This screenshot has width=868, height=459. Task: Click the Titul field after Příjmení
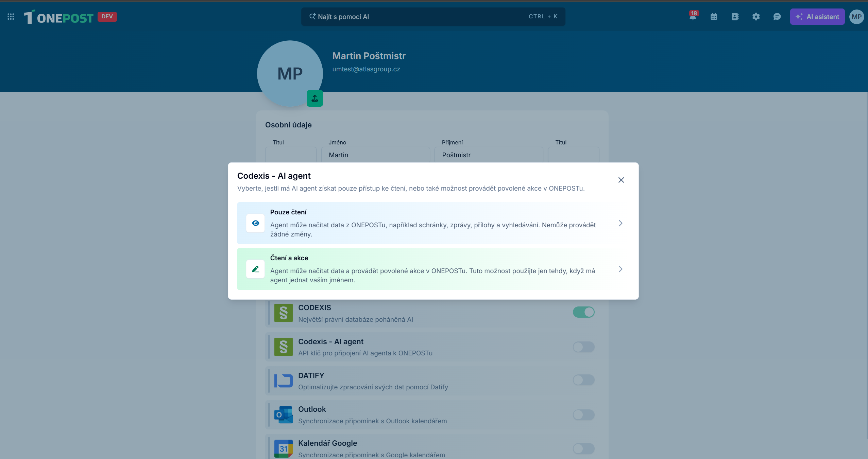574,155
